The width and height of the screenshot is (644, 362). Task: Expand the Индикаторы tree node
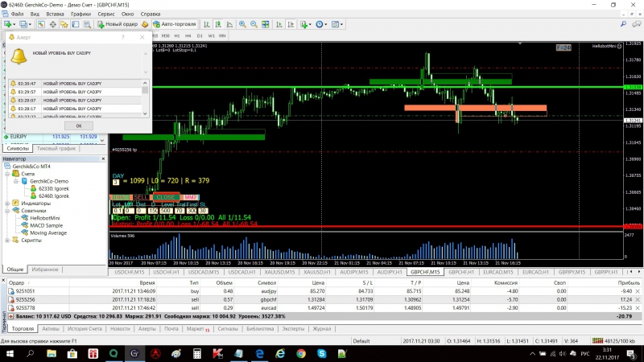coord(7,203)
